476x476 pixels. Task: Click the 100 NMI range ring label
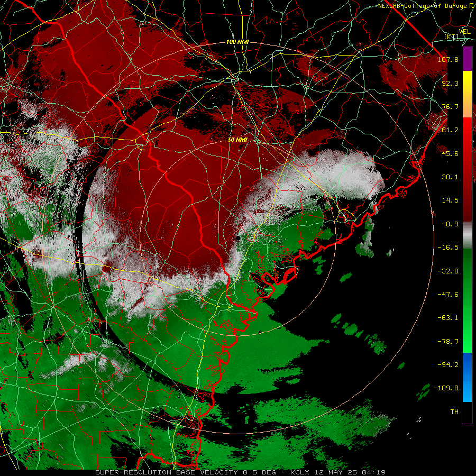pos(237,42)
